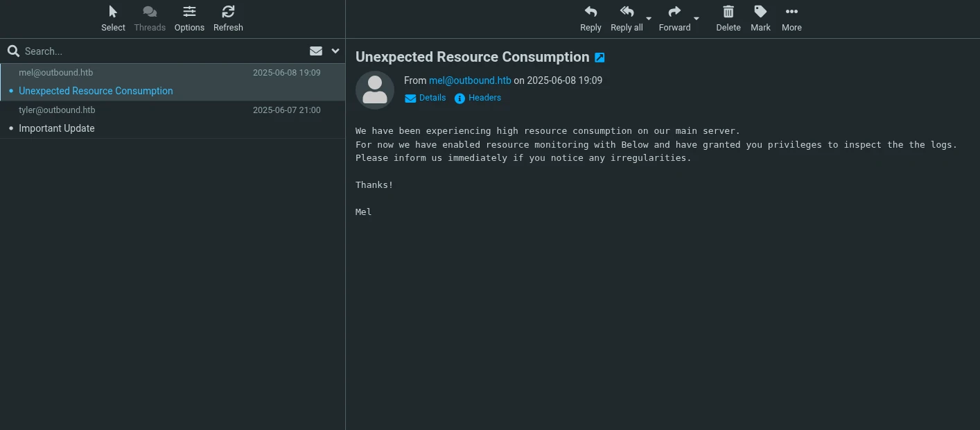Toggle Threads list view
Viewport: 980px width, 430px height.
150,12
